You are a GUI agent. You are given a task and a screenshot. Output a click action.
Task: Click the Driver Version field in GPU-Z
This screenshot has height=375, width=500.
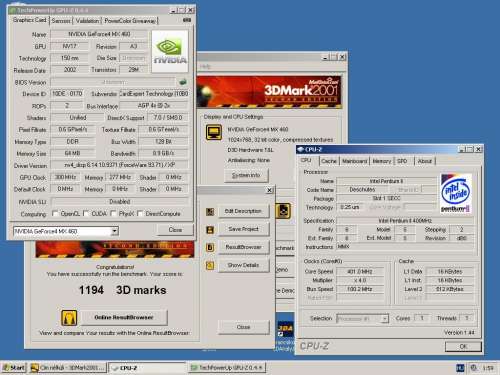tap(119, 165)
